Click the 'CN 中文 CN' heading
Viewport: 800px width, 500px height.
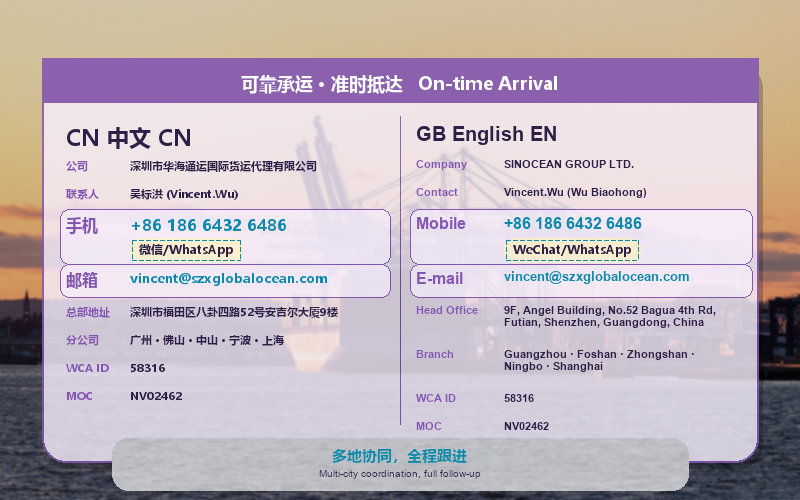129,138
